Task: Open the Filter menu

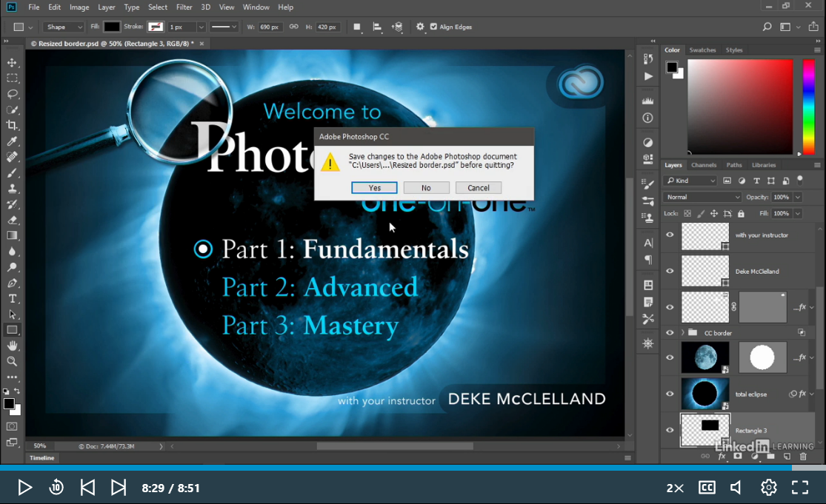Action: [x=184, y=7]
